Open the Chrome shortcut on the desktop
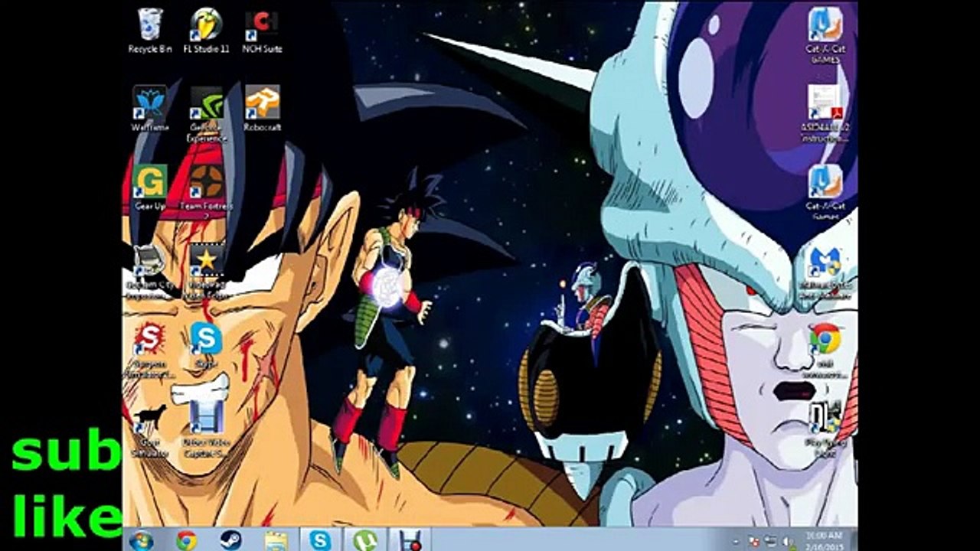This screenshot has height=551, width=980. tap(825, 350)
